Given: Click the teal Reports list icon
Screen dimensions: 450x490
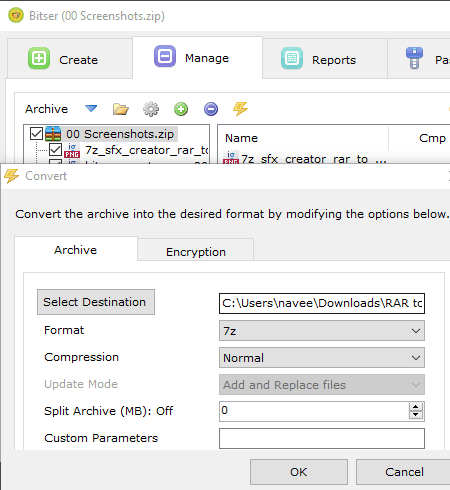Looking at the screenshot, I should [292, 58].
